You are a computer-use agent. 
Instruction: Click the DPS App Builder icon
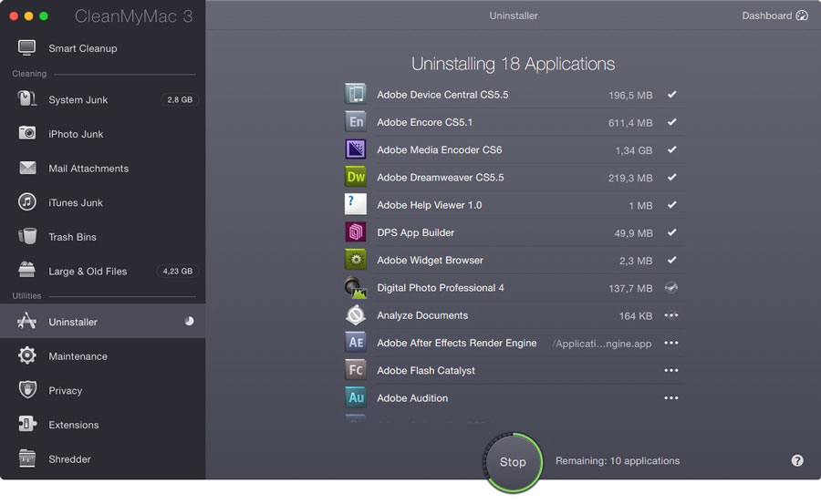coord(356,231)
